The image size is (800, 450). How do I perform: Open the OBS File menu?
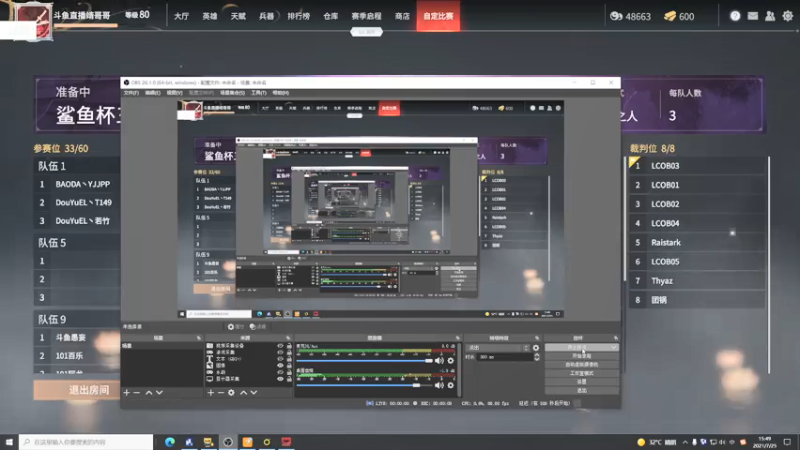(x=131, y=93)
